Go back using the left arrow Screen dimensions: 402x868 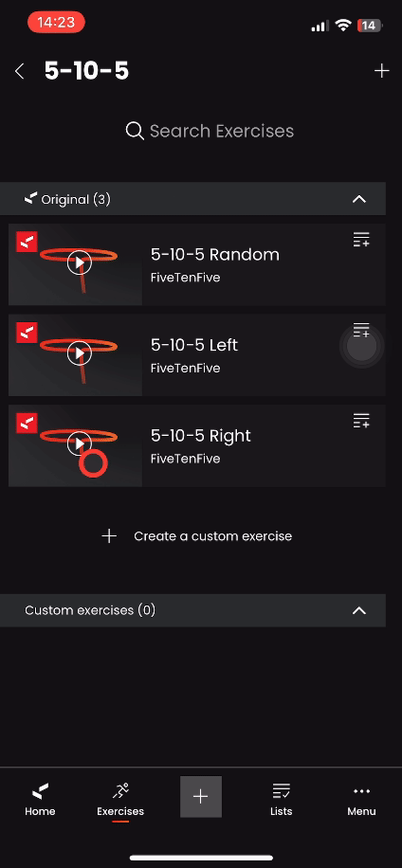tap(20, 71)
